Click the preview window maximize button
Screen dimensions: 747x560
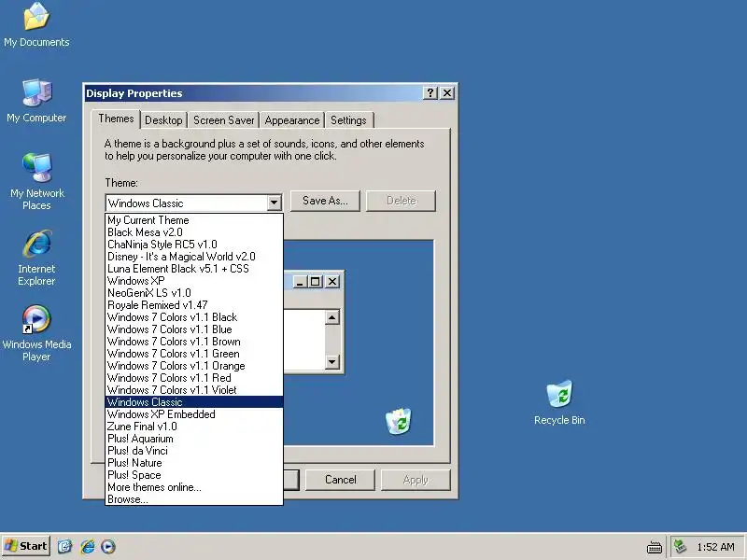[x=315, y=282]
